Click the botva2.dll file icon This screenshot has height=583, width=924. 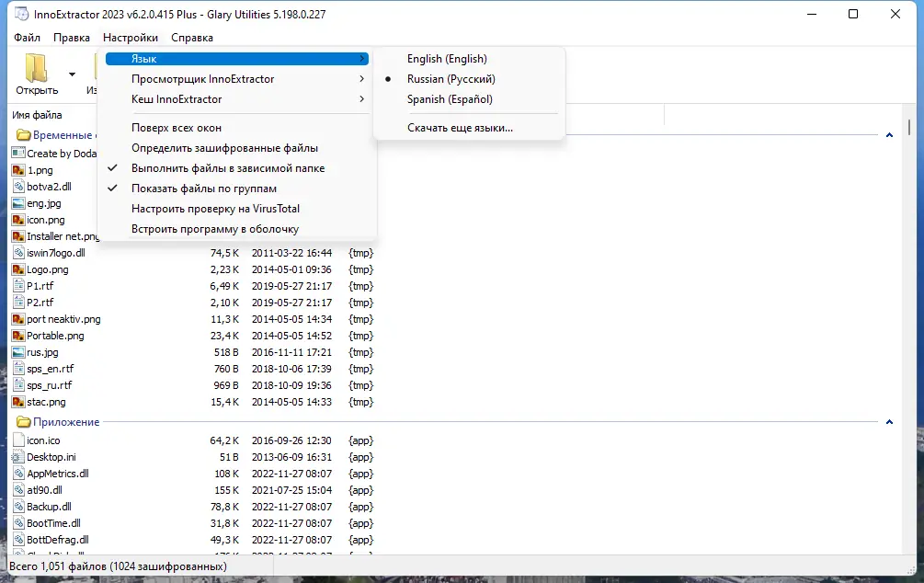coord(18,187)
